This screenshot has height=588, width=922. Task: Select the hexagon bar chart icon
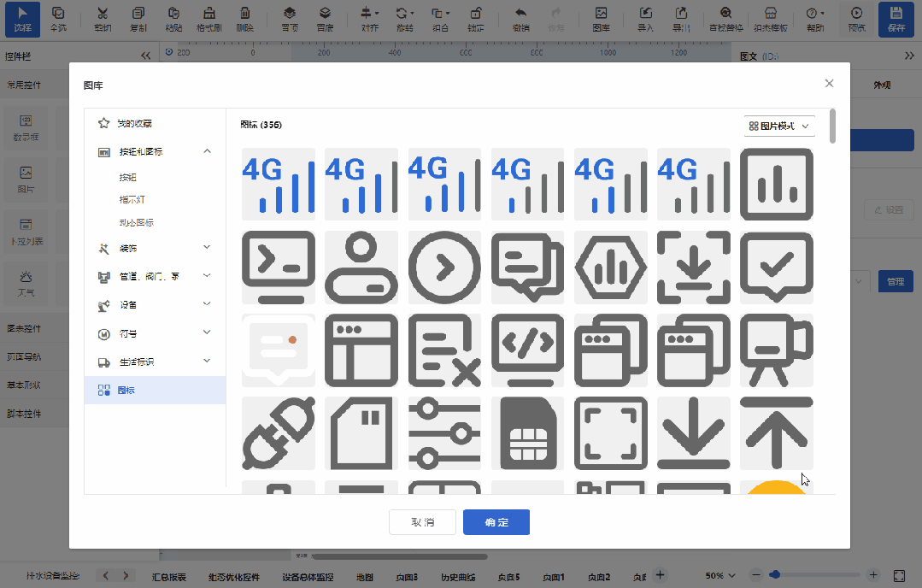pyautogui.click(x=610, y=268)
